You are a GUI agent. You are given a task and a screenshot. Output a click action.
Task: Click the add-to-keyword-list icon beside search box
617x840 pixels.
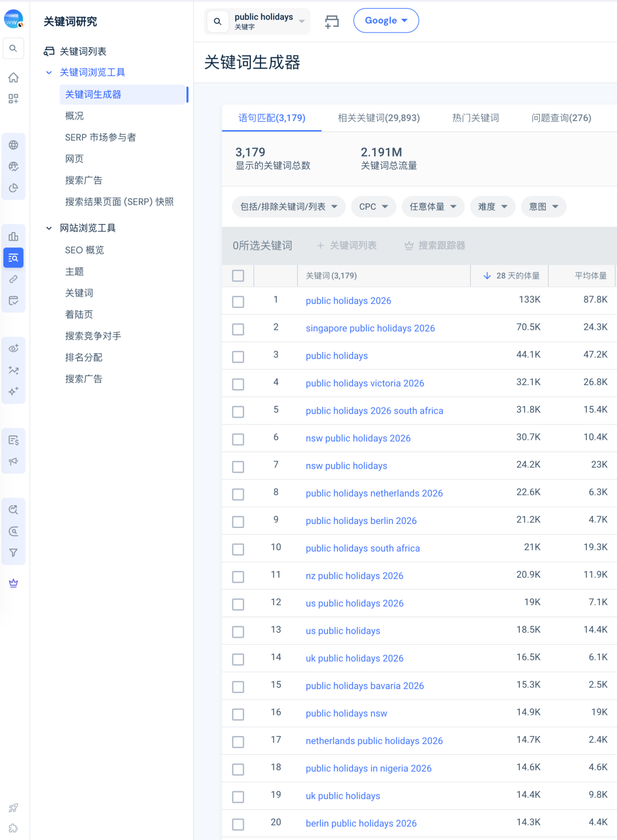pyautogui.click(x=332, y=22)
